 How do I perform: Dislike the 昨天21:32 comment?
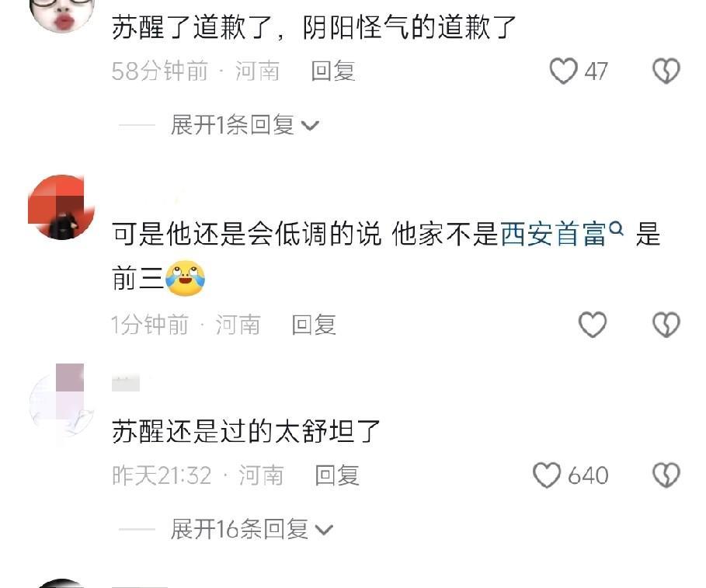(x=666, y=475)
